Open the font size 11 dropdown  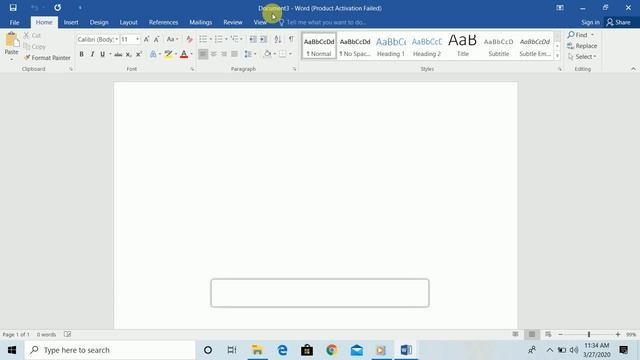137,39
